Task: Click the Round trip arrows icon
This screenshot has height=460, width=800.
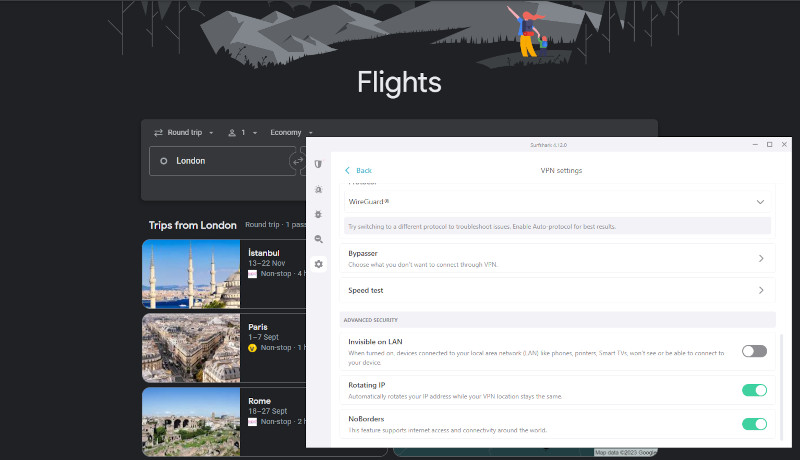Action: pyautogui.click(x=158, y=133)
